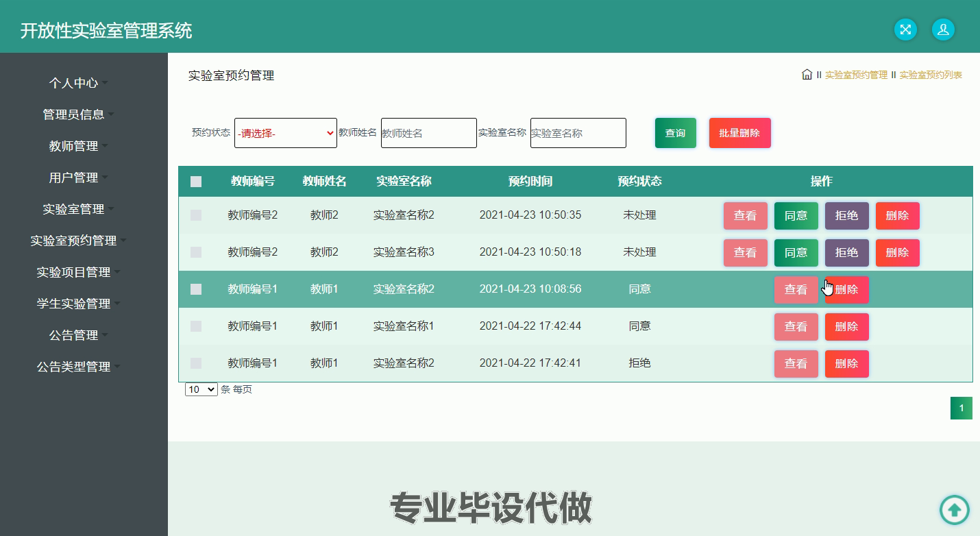Check the row dated 2021-04-22 17:42:41
The width and height of the screenshot is (980, 536).
pyautogui.click(x=196, y=363)
